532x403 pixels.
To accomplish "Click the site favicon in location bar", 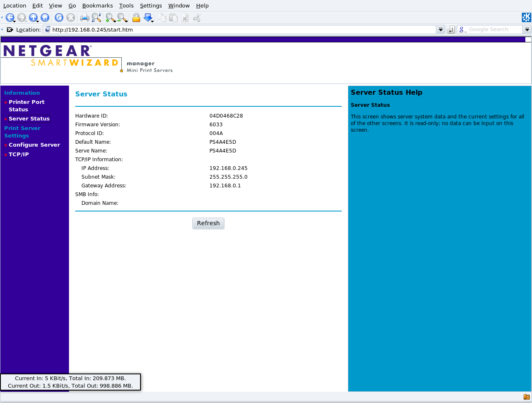I will 48,29.
